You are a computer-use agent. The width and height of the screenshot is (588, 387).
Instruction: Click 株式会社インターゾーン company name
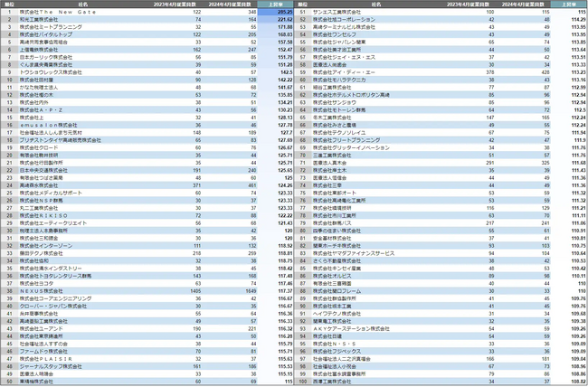(x=46, y=246)
